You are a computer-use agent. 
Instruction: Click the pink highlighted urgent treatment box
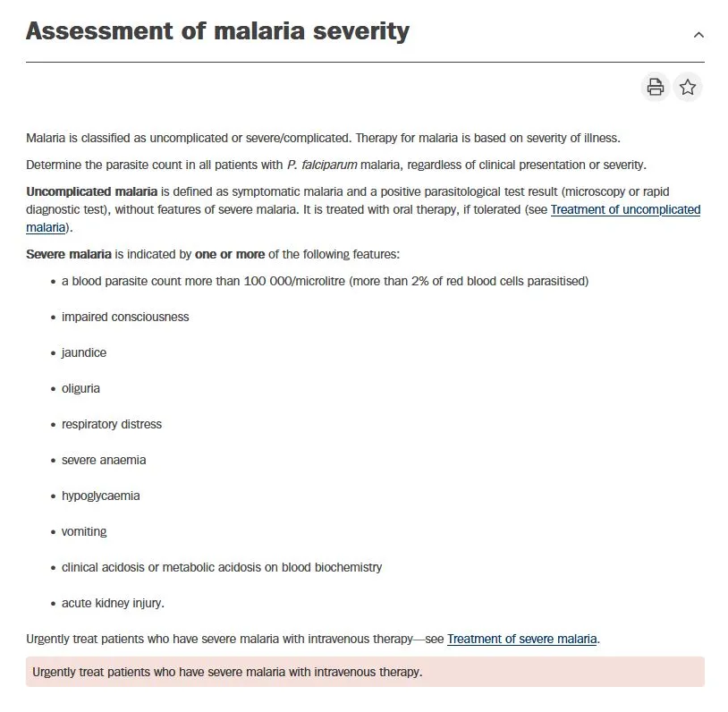(365, 672)
